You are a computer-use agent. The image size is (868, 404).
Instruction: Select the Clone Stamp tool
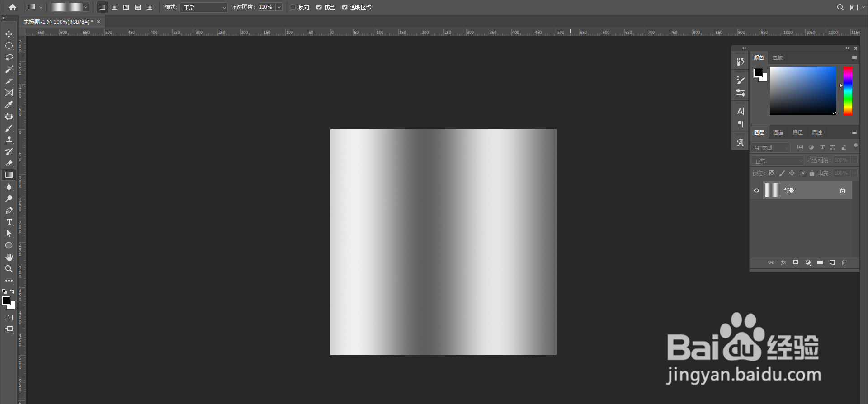tap(9, 140)
